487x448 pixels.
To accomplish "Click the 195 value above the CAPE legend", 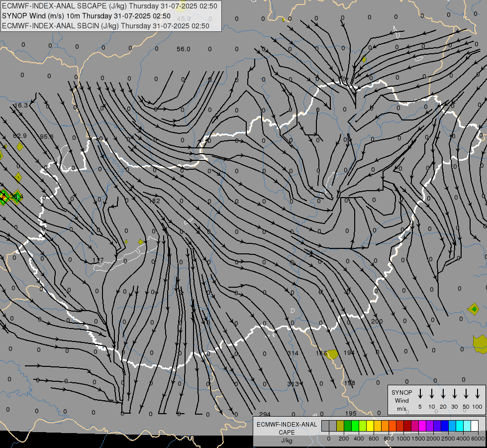I will point(351,414).
